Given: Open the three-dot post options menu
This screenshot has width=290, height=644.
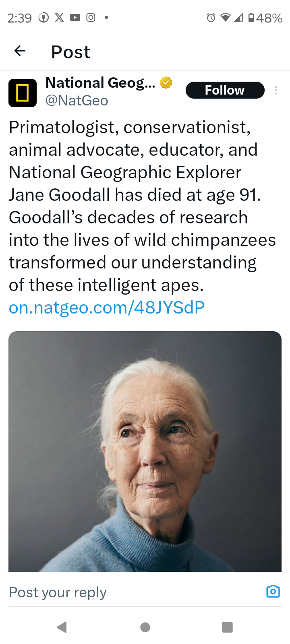Looking at the screenshot, I should pyautogui.click(x=276, y=90).
